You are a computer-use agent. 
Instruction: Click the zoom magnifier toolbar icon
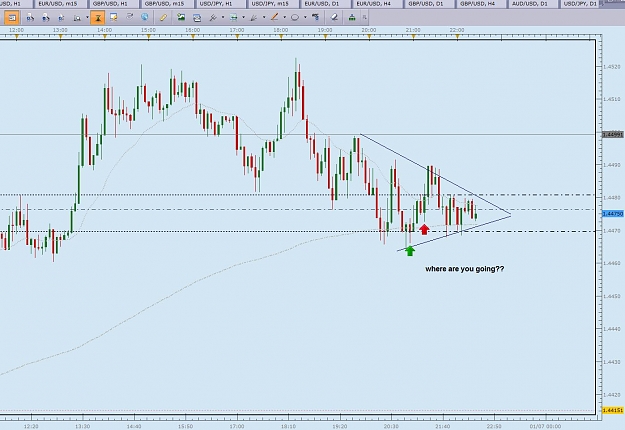[x=77, y=18]
